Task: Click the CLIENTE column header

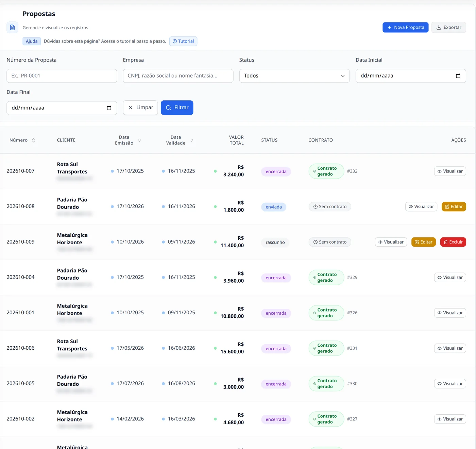Action: click(x=66, y=140)
